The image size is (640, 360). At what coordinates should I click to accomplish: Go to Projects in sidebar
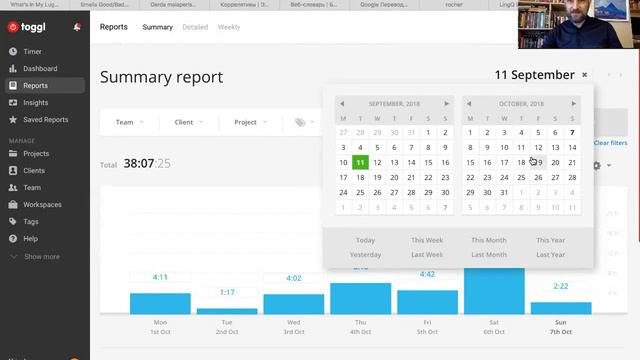click(x=36, y=153)
